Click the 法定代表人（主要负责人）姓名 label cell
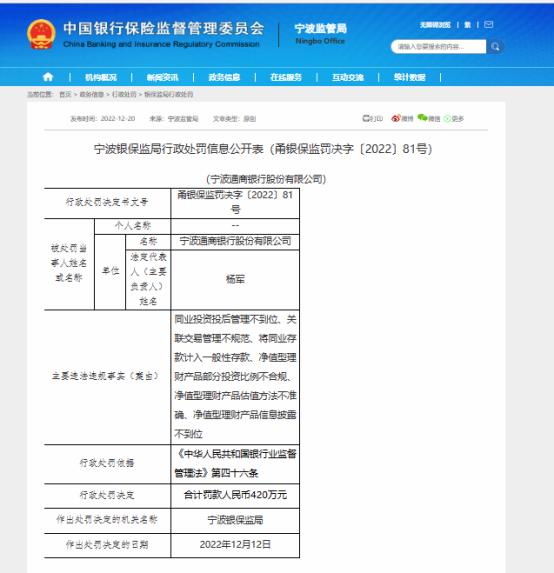The image size is (554, 573). pyautogui.click(x=148, y=279)
